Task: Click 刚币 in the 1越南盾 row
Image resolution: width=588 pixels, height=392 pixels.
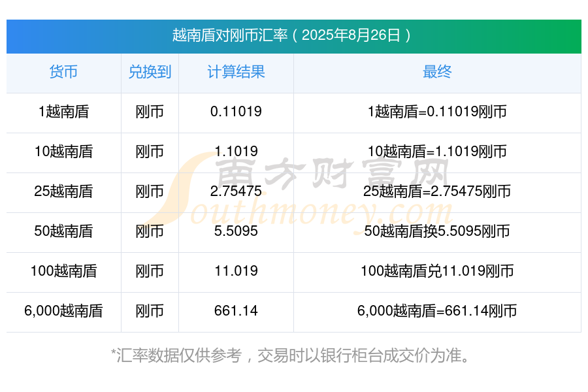Action: [x=150, y=112]
